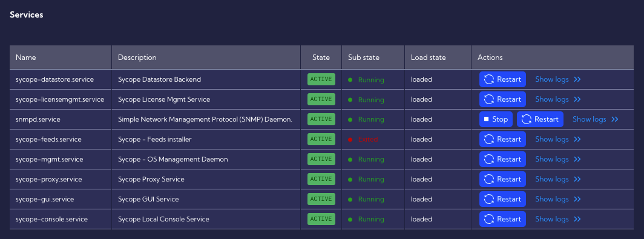Click restart icon for sycope-gui.service

489,199
